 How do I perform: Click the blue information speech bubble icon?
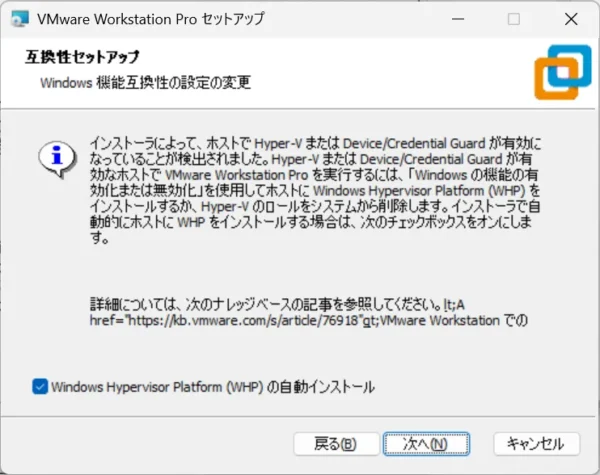point(57,159)
